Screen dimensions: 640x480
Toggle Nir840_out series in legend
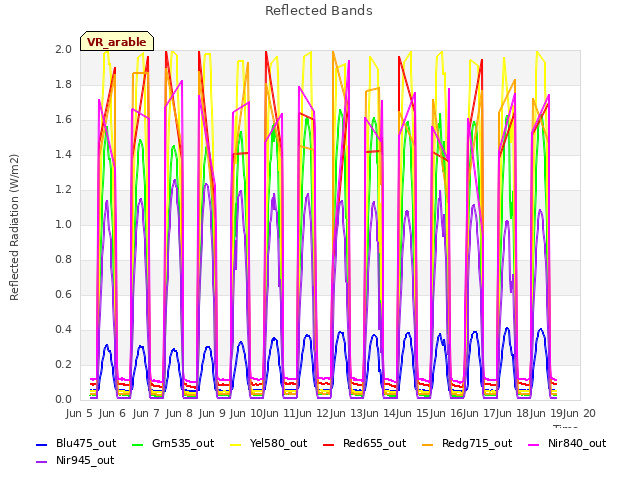[x=567, y=443]
